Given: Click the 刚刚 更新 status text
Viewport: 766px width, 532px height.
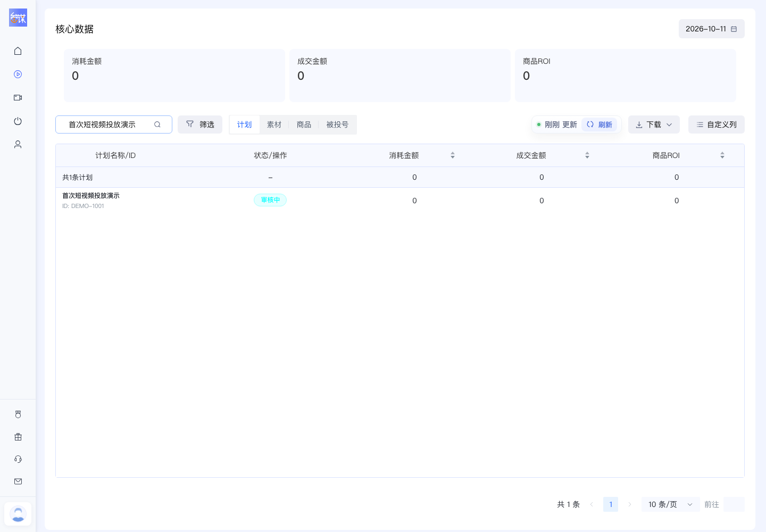Looking at the screenshot, I should pyautogui.click(x=561, y=124).
